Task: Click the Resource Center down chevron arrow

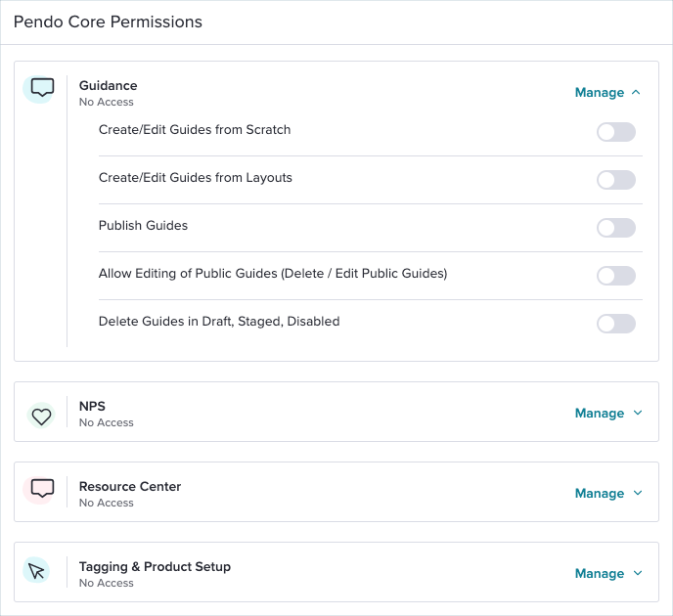Action: coord(638,493)
